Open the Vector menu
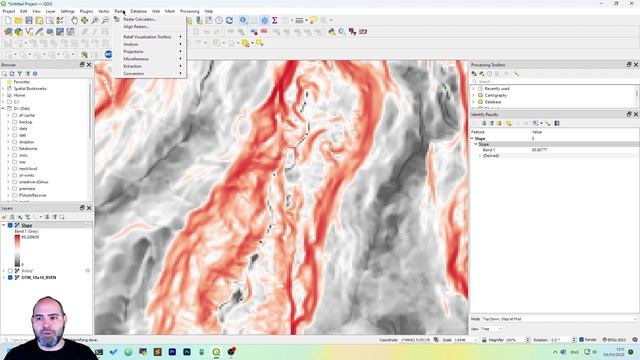 [x=104, y=11]
